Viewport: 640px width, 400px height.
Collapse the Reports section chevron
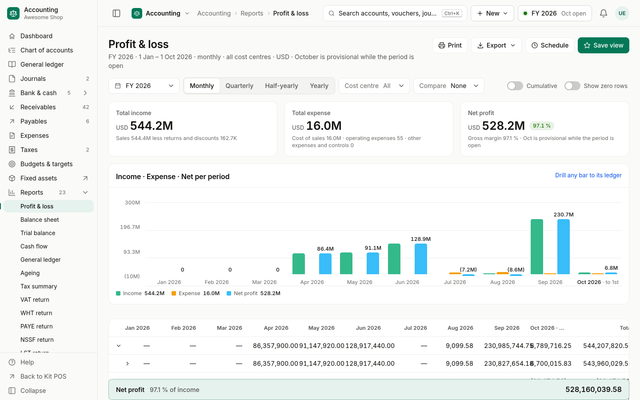85,193
